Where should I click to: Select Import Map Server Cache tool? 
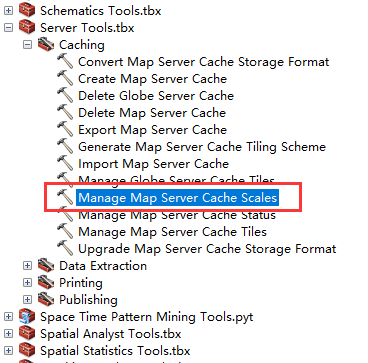(153, 164)
